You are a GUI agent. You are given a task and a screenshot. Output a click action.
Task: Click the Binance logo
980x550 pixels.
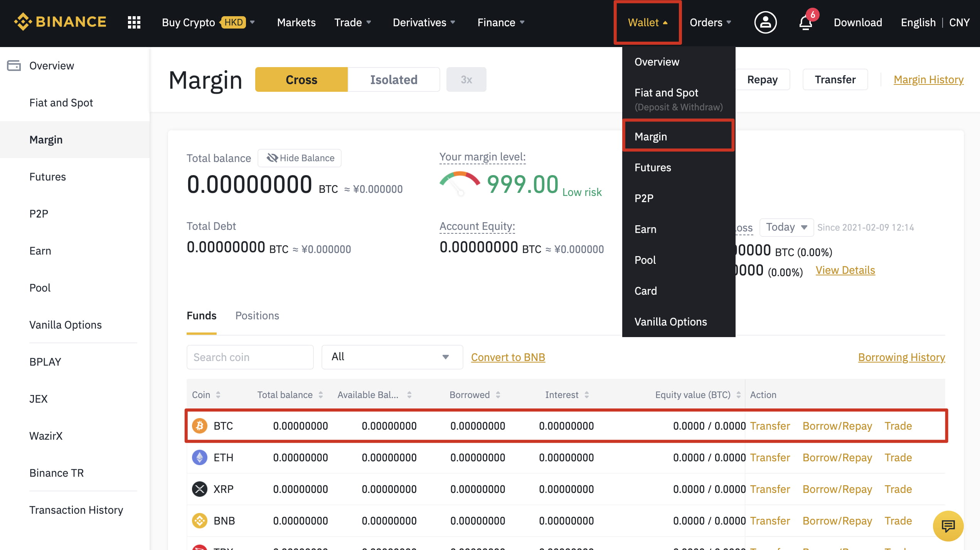(60, 22)
